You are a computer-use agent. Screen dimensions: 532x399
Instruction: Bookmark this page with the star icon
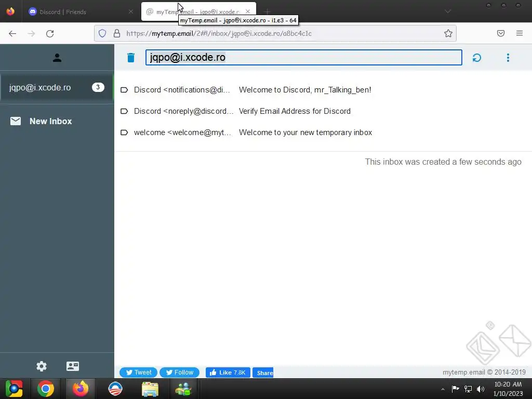(448, 33)
